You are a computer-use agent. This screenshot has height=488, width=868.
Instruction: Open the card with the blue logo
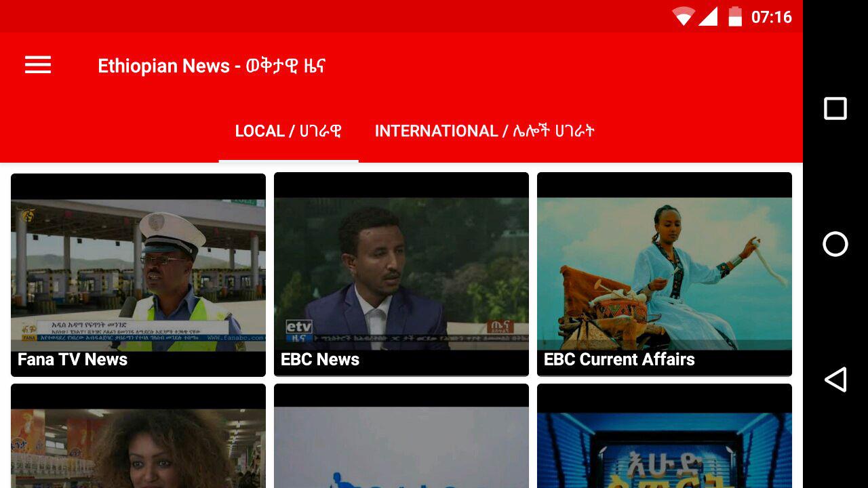tap(401, 436)
